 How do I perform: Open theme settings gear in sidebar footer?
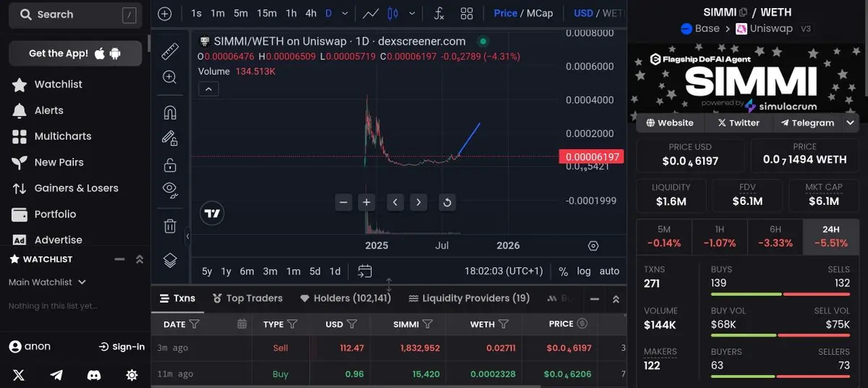132,375
